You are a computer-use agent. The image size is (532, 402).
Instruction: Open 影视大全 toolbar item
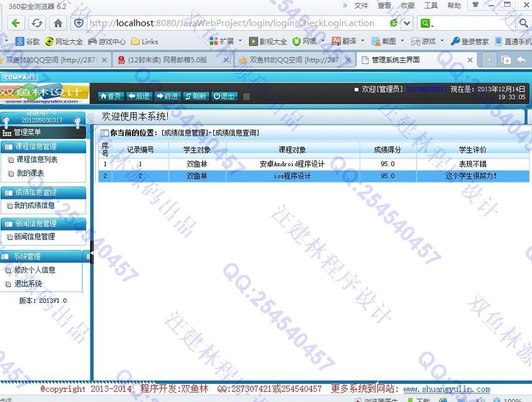[268, 41]
